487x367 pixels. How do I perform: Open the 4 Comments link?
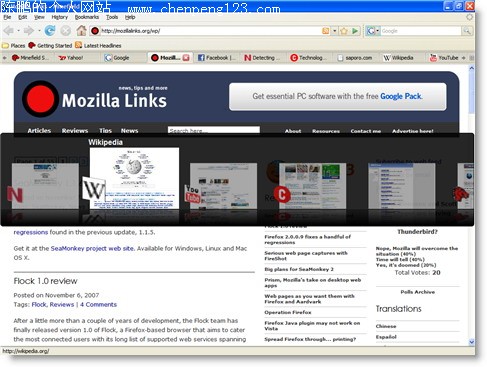pos(98,304)
